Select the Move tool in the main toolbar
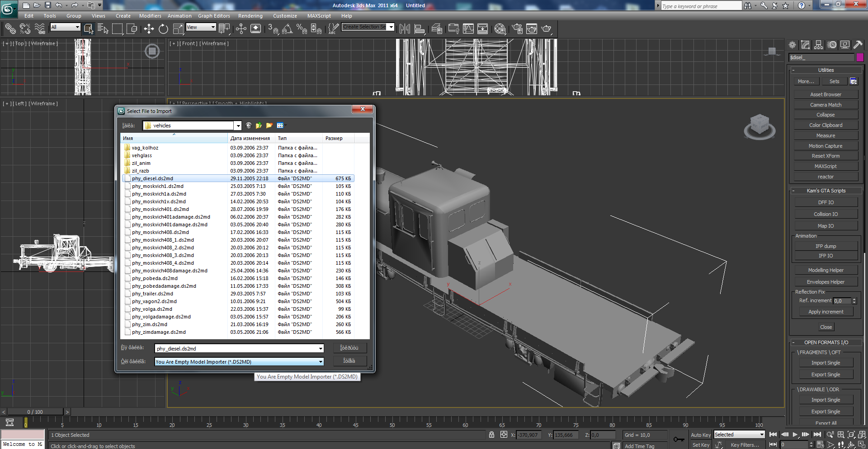The width and height of the screenshot is (868, 449). [149, 29]
